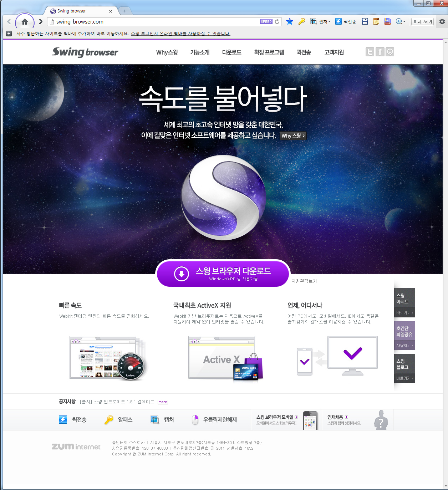Click the 빠른 속도 heading

coord(70,305)
